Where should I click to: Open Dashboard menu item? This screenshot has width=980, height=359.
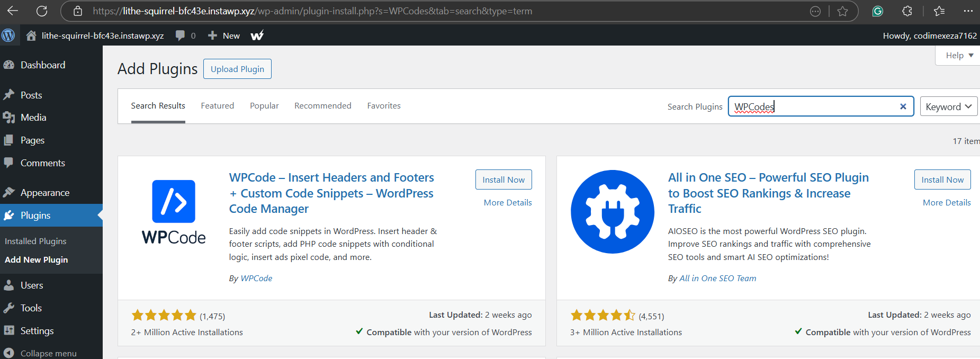tap(43, 65)
